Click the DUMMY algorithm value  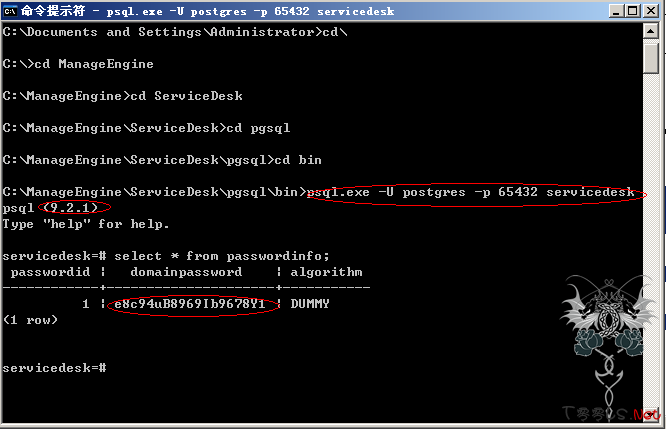pos(310,304)
